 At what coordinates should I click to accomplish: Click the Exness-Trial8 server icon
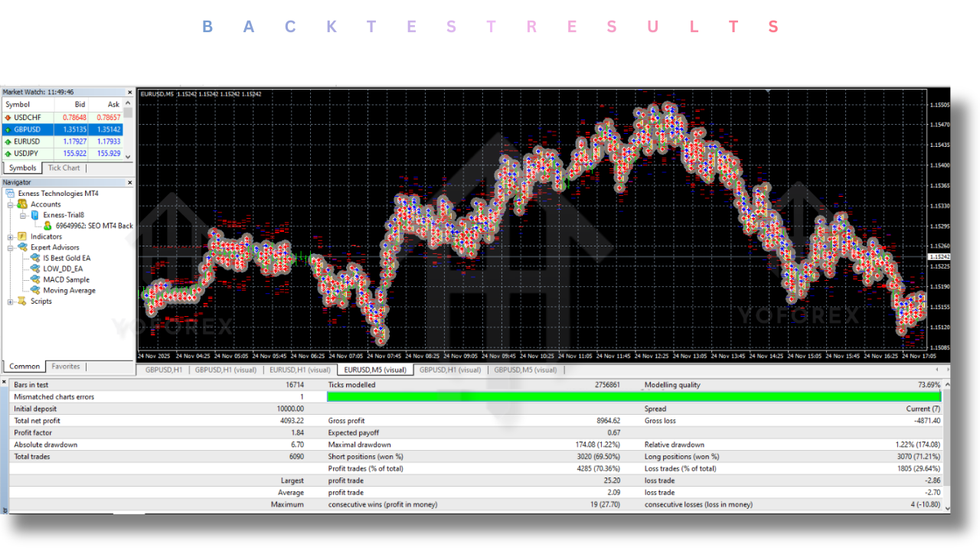pos(34,215)
